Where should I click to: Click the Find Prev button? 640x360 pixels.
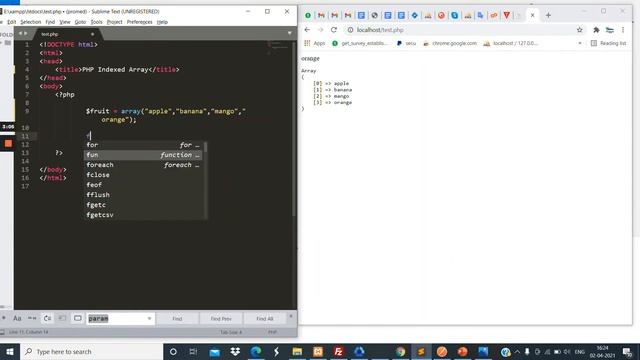tap(221, 318)
